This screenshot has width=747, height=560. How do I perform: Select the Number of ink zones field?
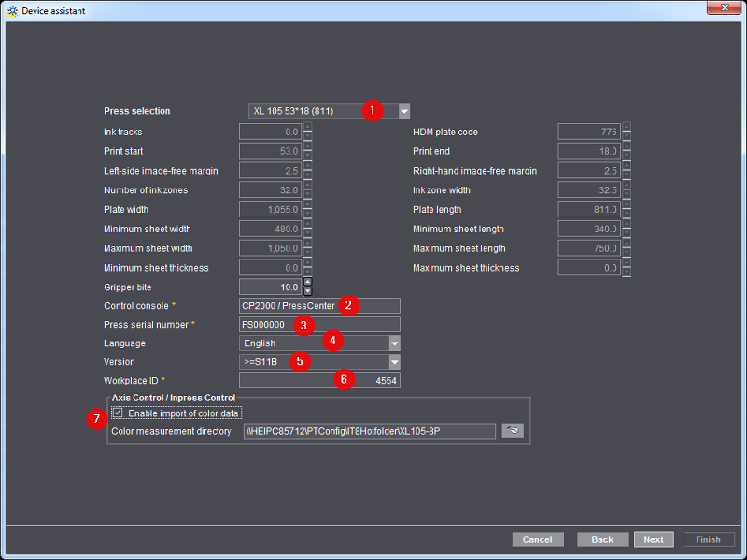(271, 189)
